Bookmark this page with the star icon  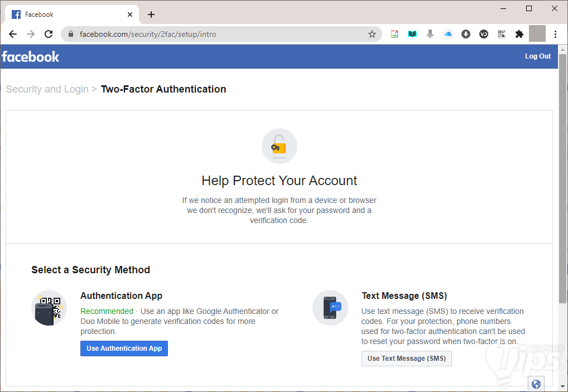tap(372, 34)
